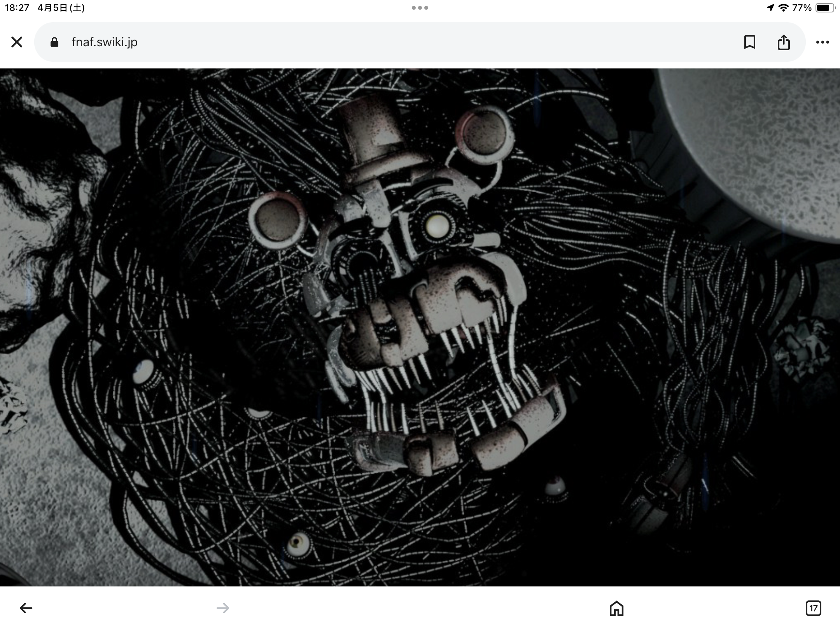This screenshot has height=630, width=840.
Task: Open the share sheet icon
Action: click(x=784, y=42)
